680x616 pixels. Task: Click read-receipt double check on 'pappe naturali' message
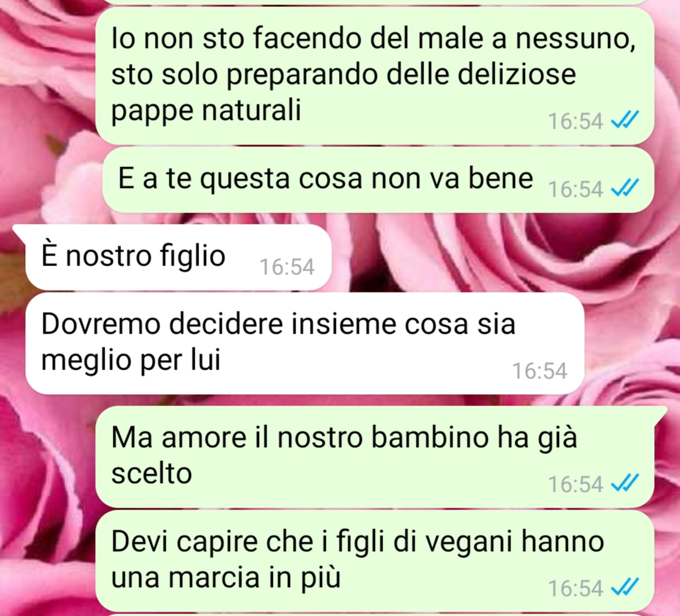[625, 120]
